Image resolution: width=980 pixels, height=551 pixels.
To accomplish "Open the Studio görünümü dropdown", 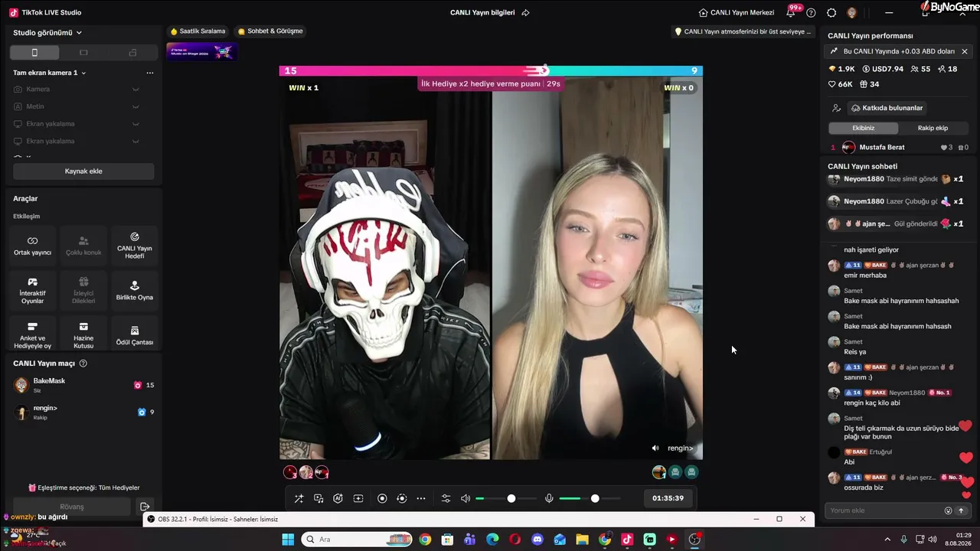I will click(47, 33).
